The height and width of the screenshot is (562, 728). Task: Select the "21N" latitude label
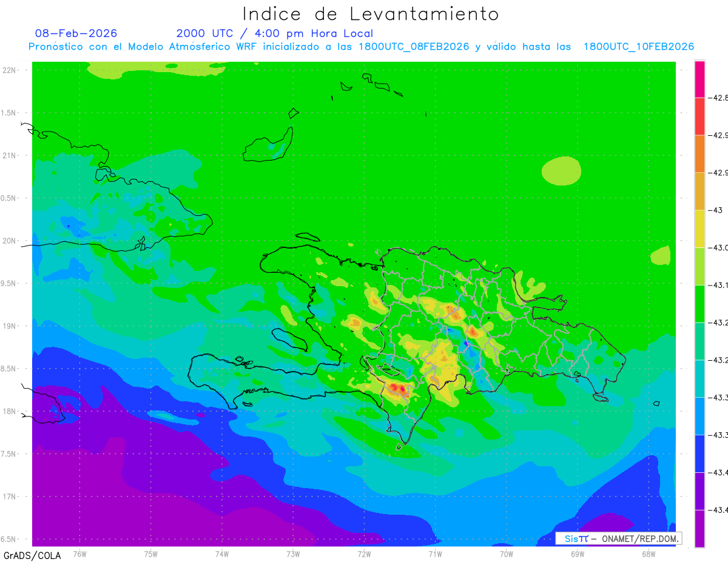pyautogui.click(x=8, y=155)
